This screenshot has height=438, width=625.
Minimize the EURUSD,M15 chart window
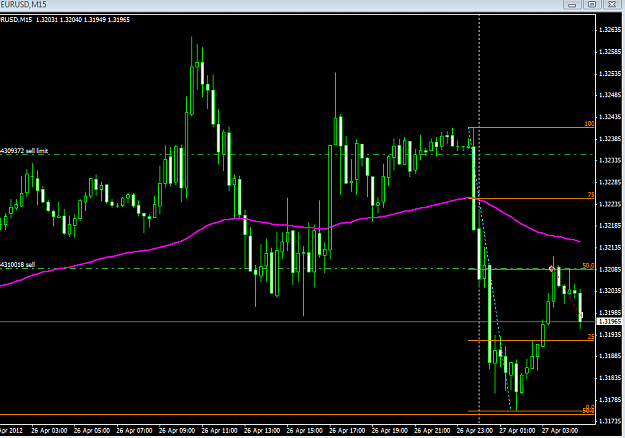pyautogui.click(x=572, y=4)
